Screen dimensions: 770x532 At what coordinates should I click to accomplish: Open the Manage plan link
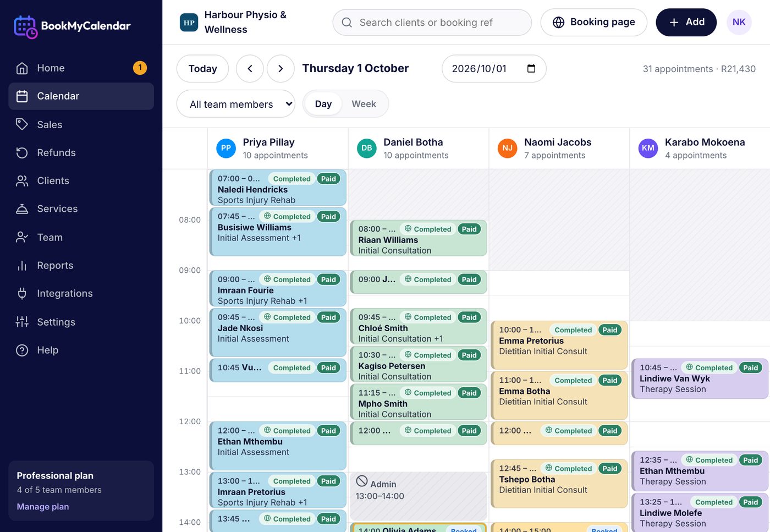(43, 507)
